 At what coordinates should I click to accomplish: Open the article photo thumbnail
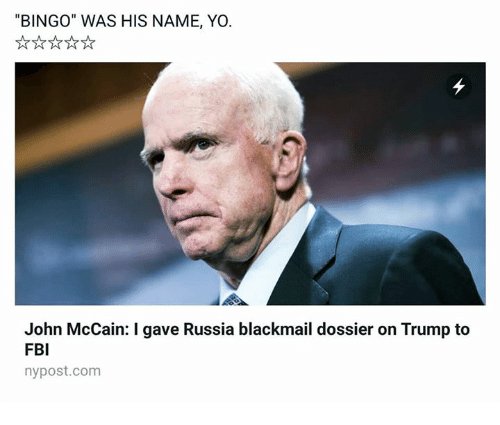250,183
